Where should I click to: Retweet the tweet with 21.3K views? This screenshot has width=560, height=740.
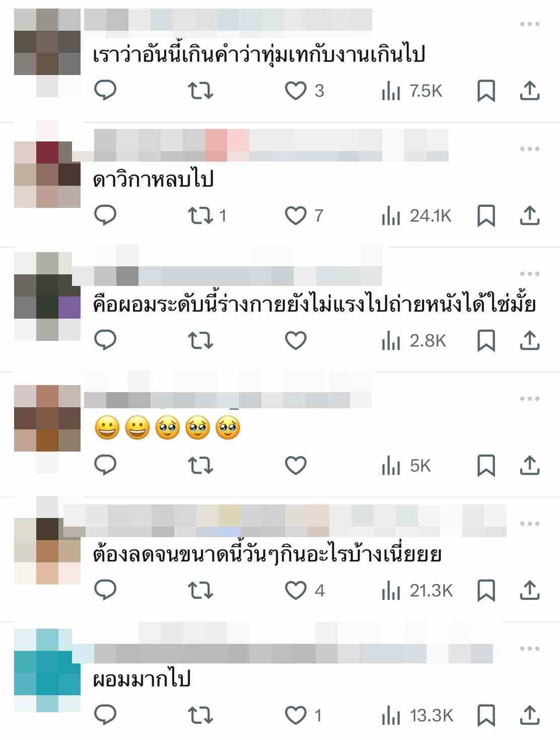coord(200,590)
